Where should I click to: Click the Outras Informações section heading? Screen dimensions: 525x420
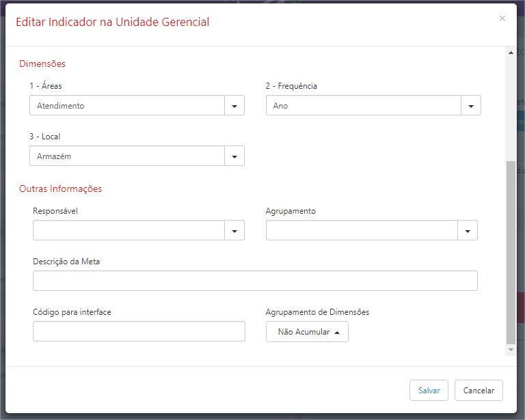60,189
